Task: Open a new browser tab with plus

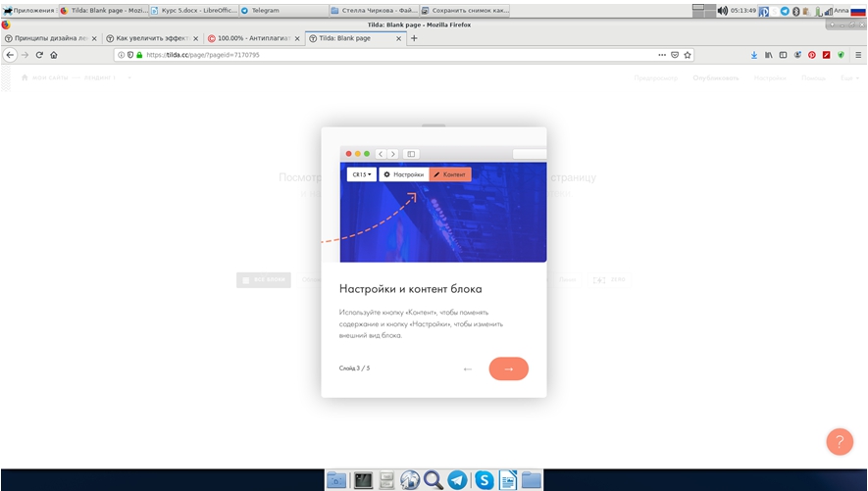Action: click(x=414, y=38)
